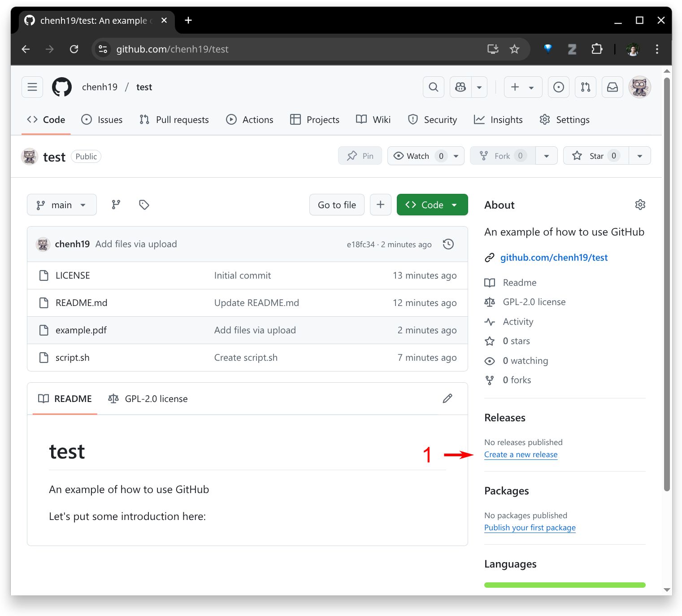This screenshot has height=616, width=682.
Task: Go to GitHub homepage via Octocat logo
Action: pyautogui.click(x=62, y=87)
